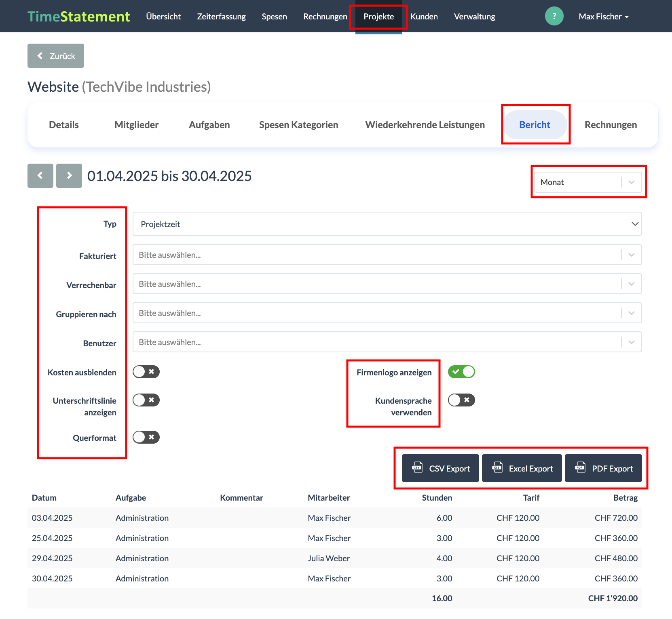Viewport: 672px width, 619px height.
Task: Select the Bericht tab
Action: [535, 125]
